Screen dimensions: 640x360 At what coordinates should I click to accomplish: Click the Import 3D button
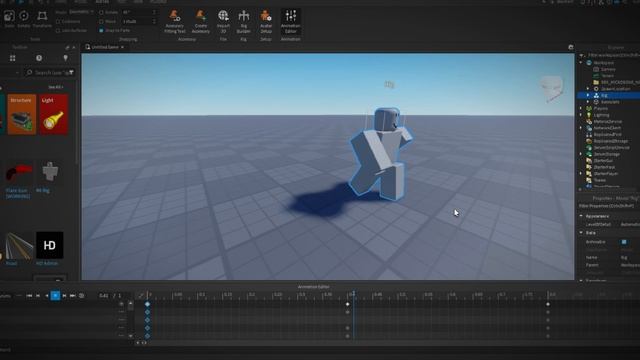pos(223,22)
